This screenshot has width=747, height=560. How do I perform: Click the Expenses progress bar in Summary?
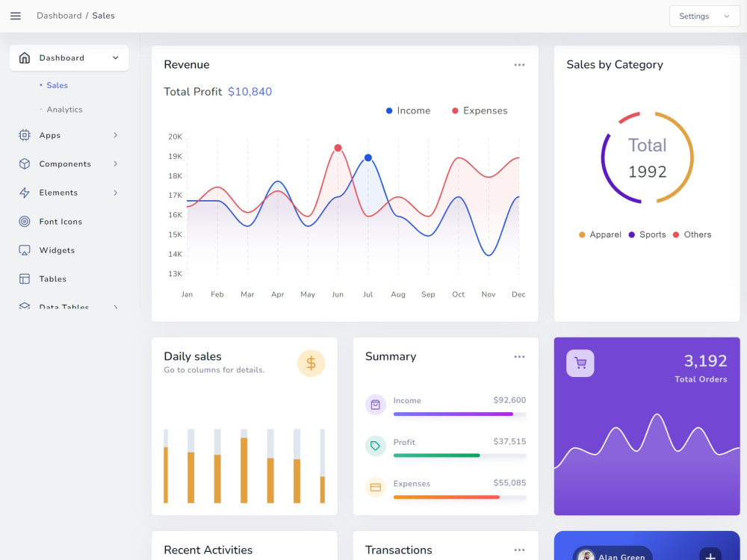click(459, 497)
